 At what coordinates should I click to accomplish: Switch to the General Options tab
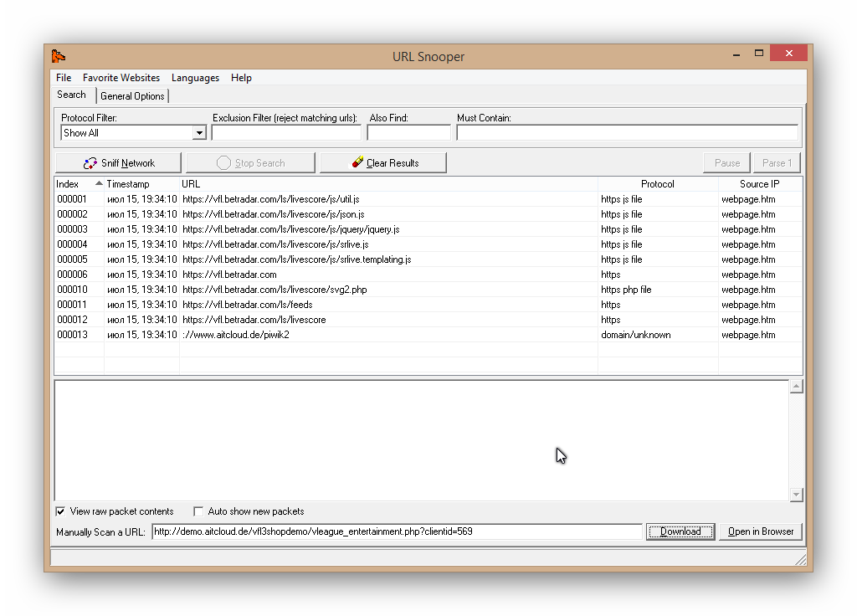[x=132, y=96]
